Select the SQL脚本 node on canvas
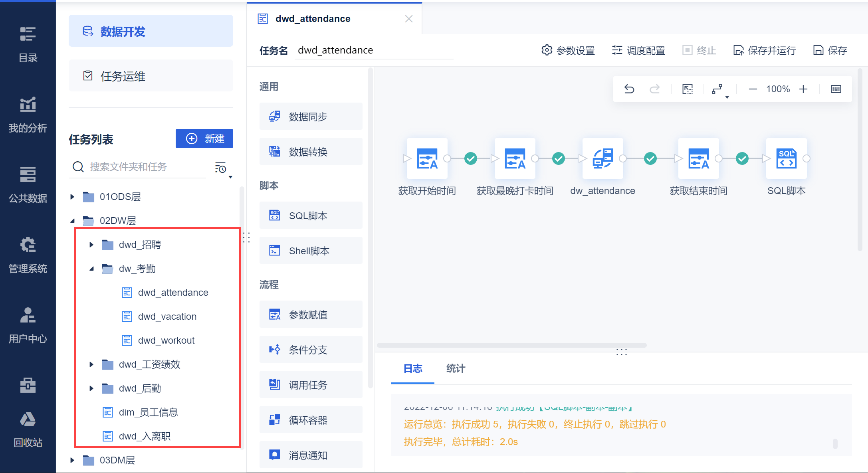 (x=786, y=159)
